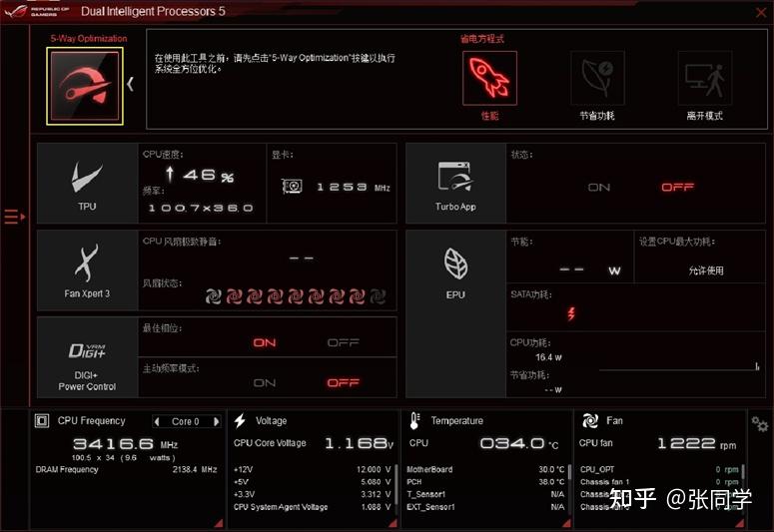Click the CPU Core Voltage 1.168 value
This screenshot has height=532, width=774.
coord(359,443)
